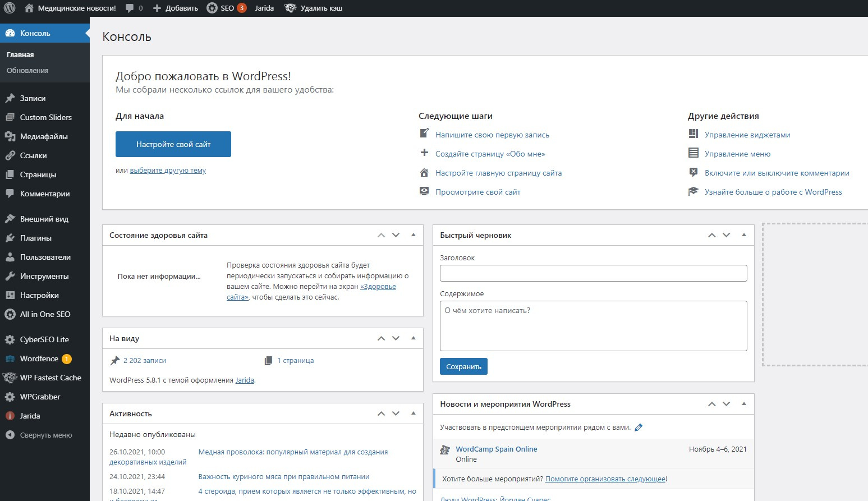
Task: Click the Комментарии bubble icon in sidebar
Action: tap(10, 194)
